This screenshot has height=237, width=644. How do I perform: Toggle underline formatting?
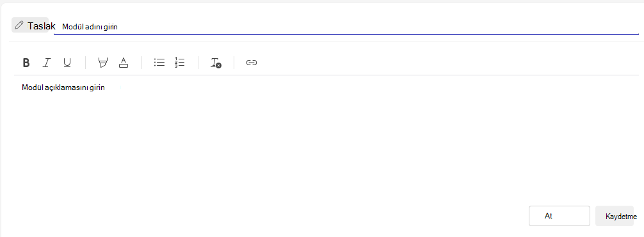pos(67,63)
